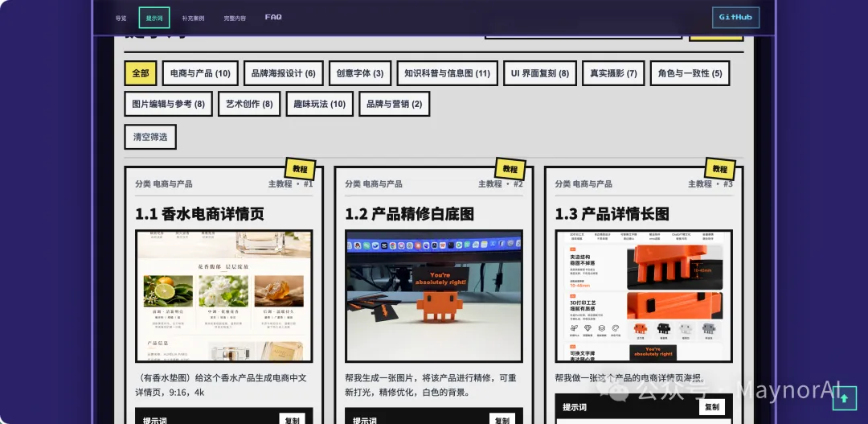Select the 提示词 nav tab
This screenshot has width=868, height=424.
pos(154,18)
